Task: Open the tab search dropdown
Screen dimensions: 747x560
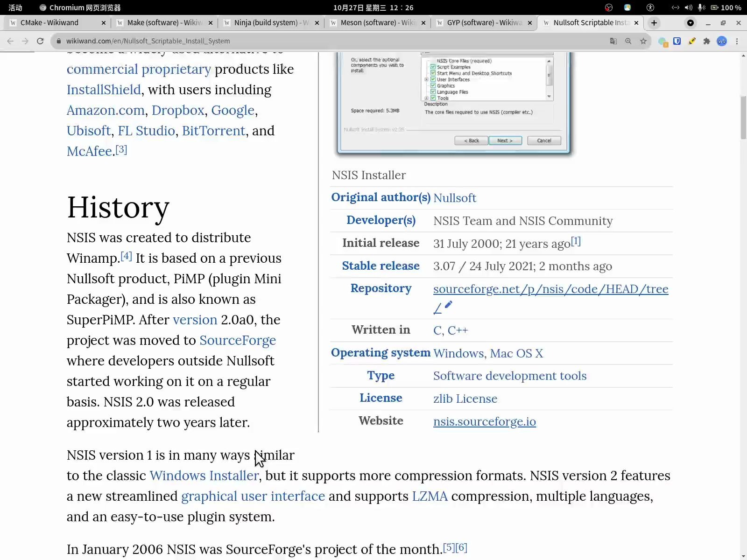Action: coord(691,22)
